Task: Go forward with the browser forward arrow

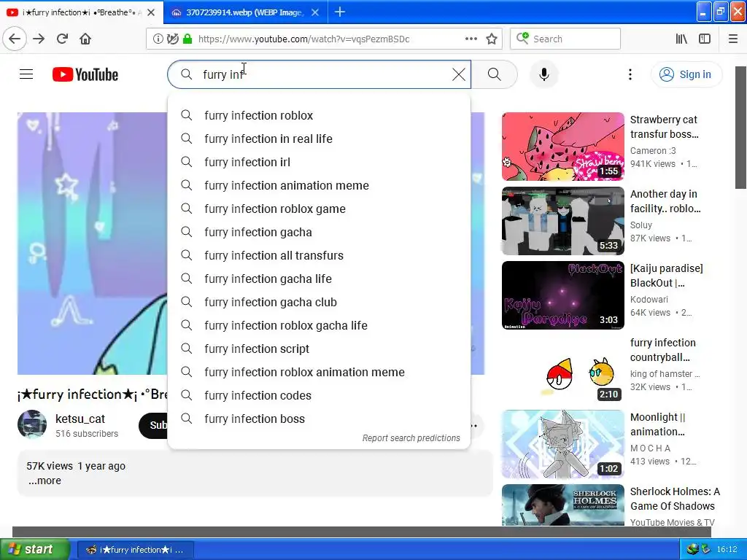Action: coord(39,39)
